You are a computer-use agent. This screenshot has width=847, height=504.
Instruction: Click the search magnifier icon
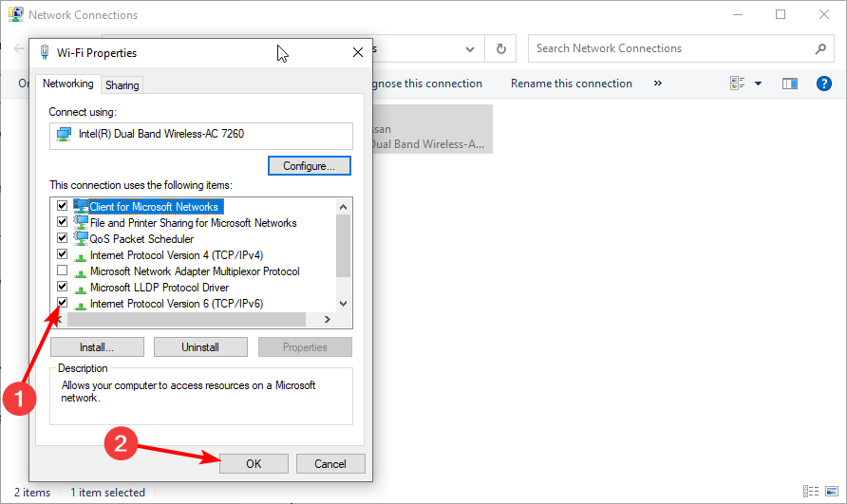point(820,48)
